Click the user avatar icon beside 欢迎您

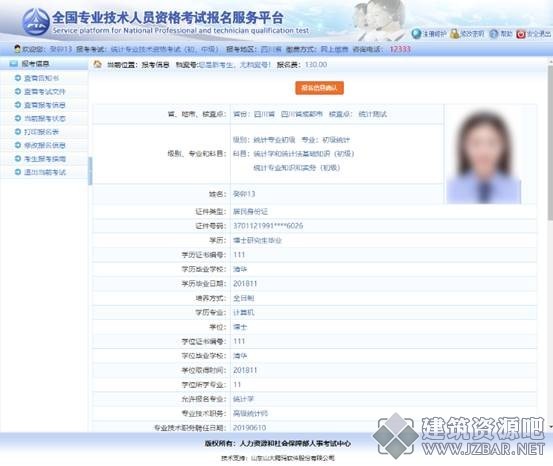point(17,49)
